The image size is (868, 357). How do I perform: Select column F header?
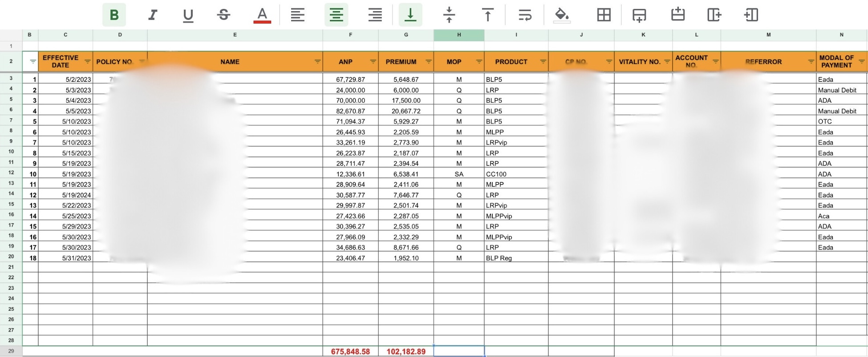351,35
